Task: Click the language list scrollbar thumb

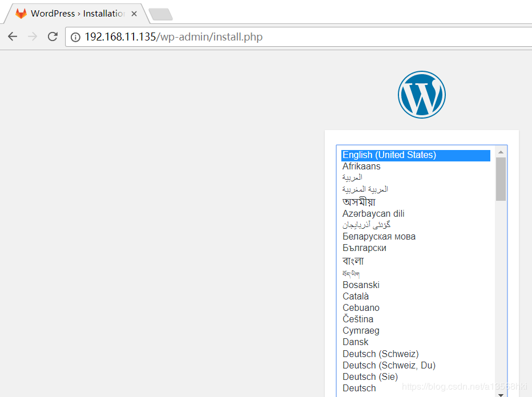Action: (501, 179)
